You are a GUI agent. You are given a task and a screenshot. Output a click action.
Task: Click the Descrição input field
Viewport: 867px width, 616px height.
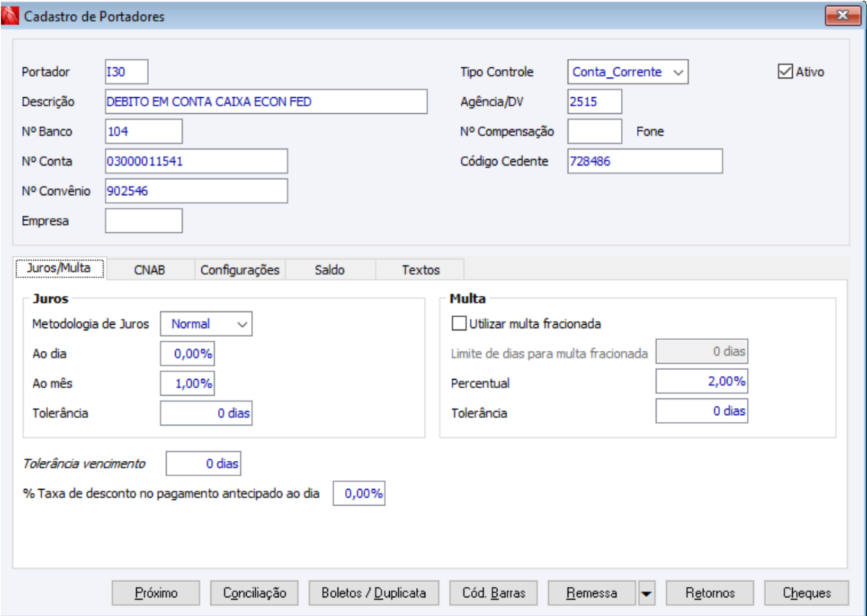pyautogui.click(x=265, y=101)
